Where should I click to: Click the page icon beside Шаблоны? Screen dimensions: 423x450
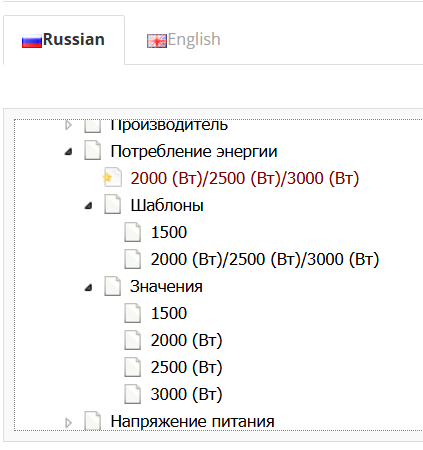[x=112, y=205]
